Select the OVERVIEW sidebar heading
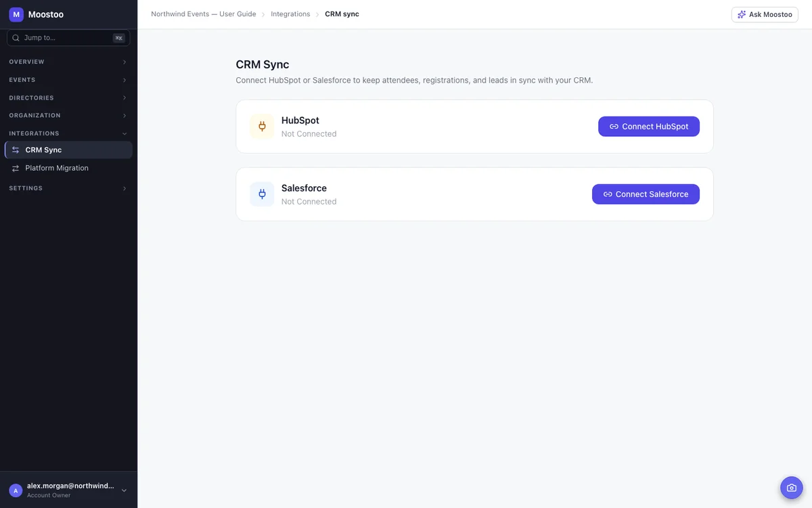The height and width of the screenshot is (508, 812). click(26, 62)
